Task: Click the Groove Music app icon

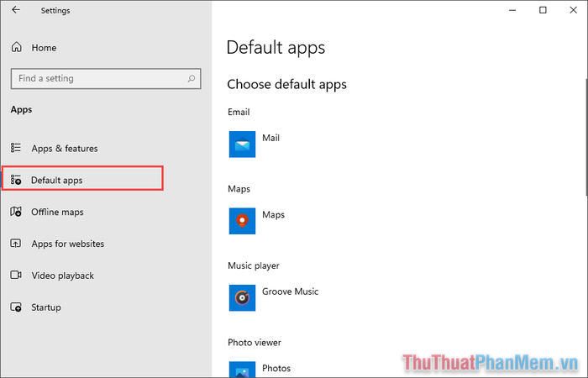Action: 242,297
